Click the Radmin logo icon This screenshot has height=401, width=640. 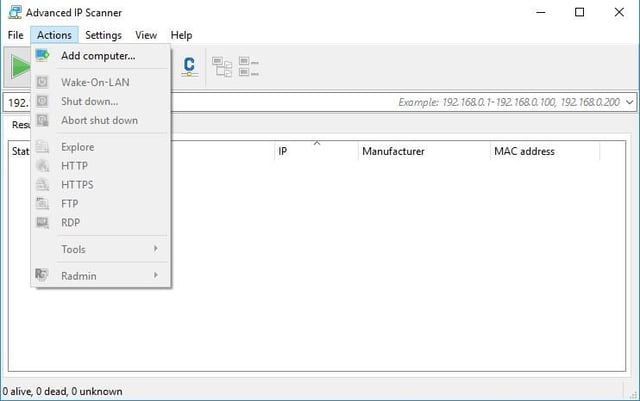42,275
